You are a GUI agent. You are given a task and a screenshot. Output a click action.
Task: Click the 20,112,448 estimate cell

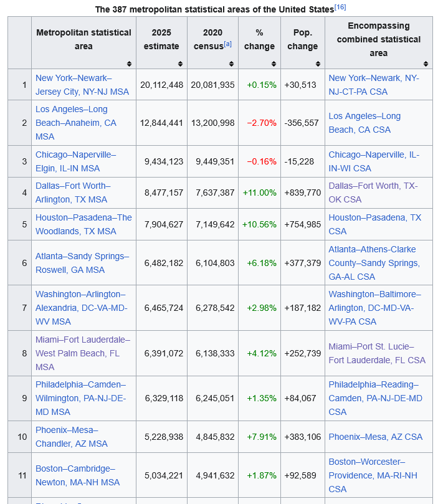point(161,85)
